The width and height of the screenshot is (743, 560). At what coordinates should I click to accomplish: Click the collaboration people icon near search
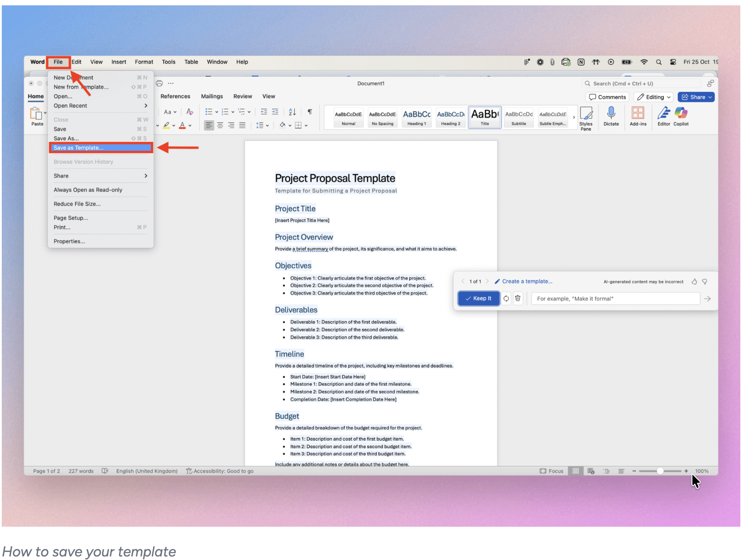point(710,83)
